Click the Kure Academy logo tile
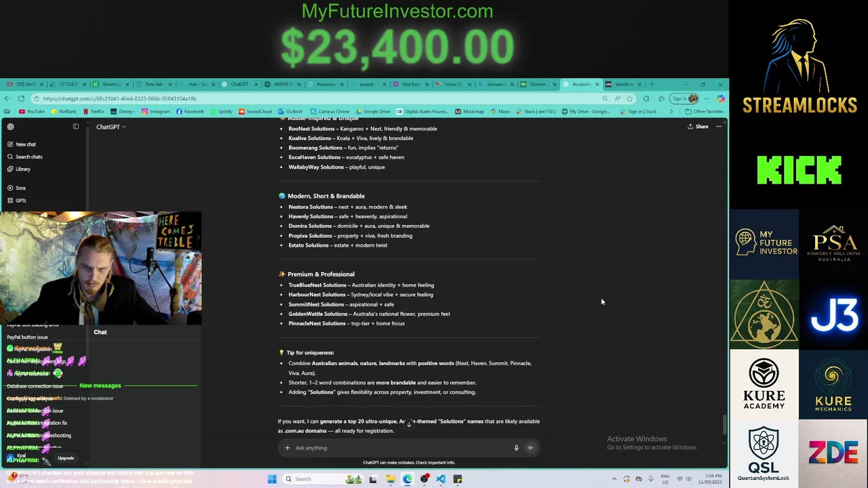The image size is (868, 488). click(x=764, y=384)
